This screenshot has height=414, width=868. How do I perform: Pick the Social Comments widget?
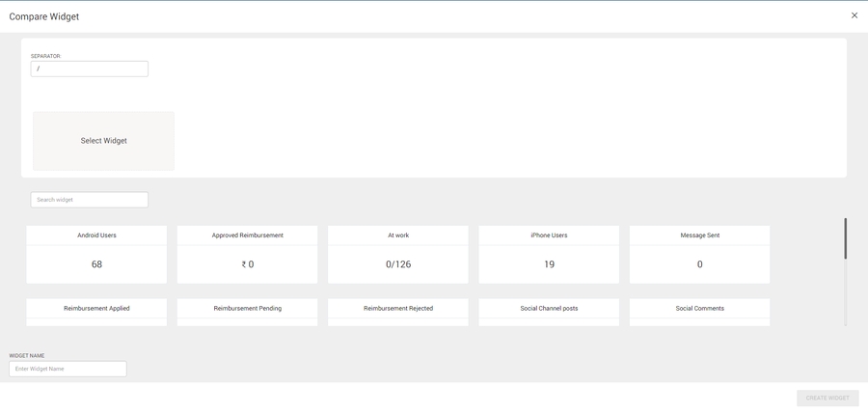coord(699,311)
